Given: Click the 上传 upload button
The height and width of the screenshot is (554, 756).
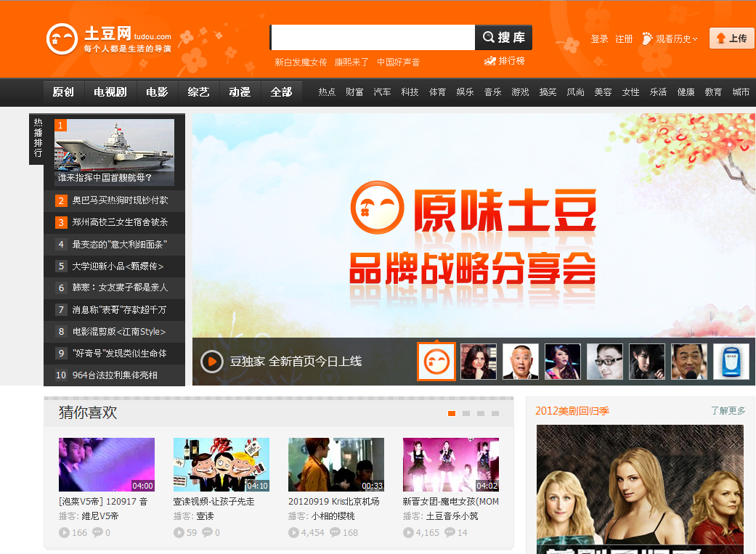Looking at the screenshot, I should [x=731, y=38].
